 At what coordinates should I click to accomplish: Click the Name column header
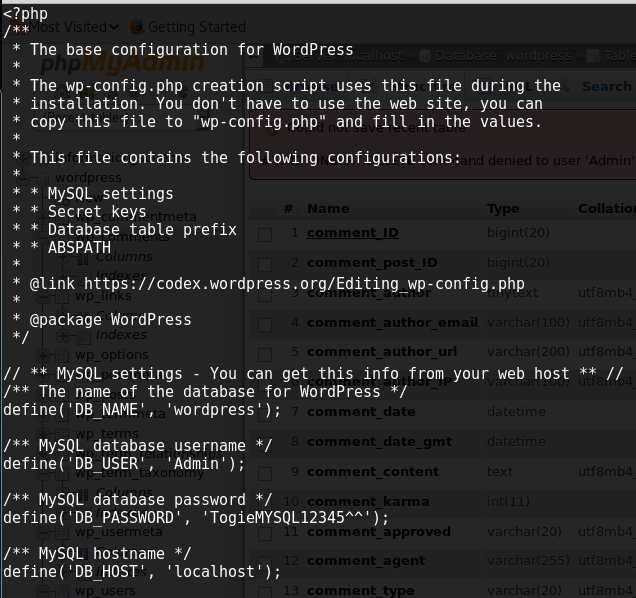tap(328, 209)
